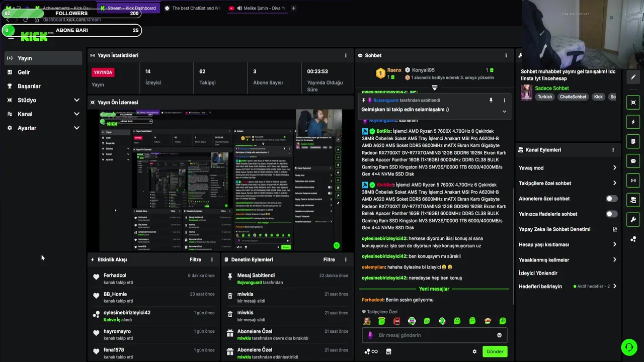Click Mesaj Sabitlendi entry in Denetim Eylemleri
Viewport: 644px width, 362px height.
256,276
